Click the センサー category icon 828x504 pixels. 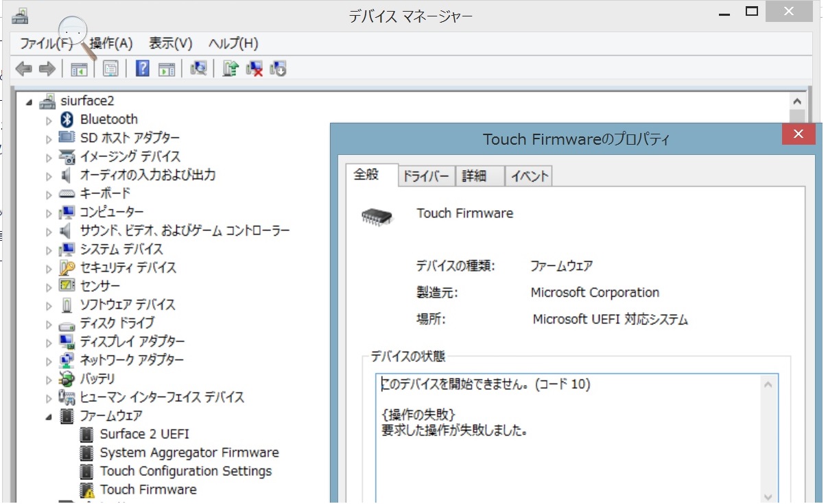(67, 286)
